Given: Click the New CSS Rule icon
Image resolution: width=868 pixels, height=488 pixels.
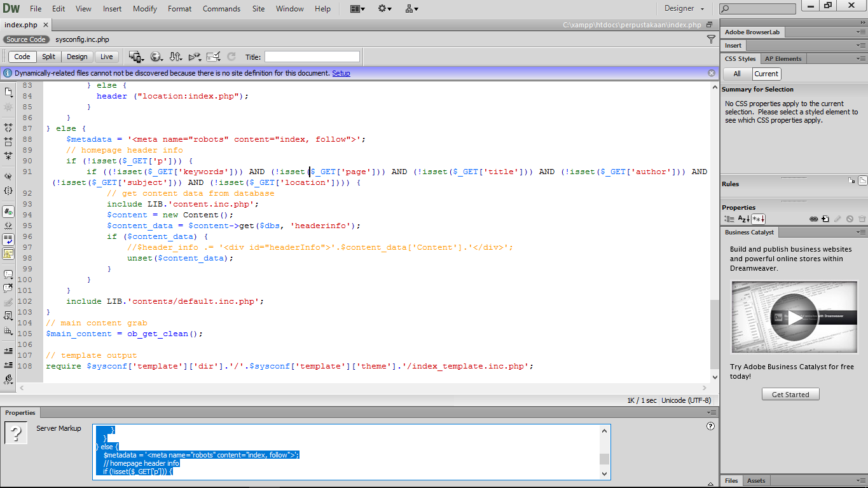Looking at the screenshot, I should [825, 219].
